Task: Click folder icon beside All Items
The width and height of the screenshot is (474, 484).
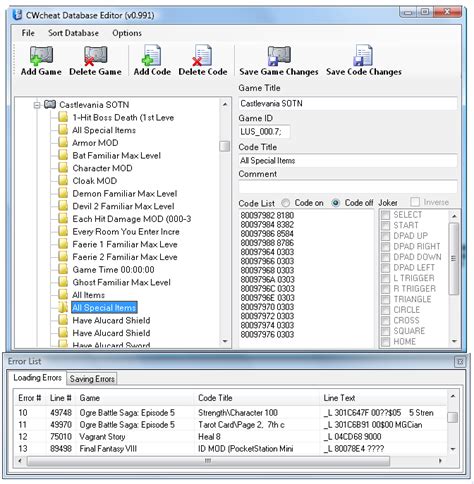Action: [x=63, y=294]
